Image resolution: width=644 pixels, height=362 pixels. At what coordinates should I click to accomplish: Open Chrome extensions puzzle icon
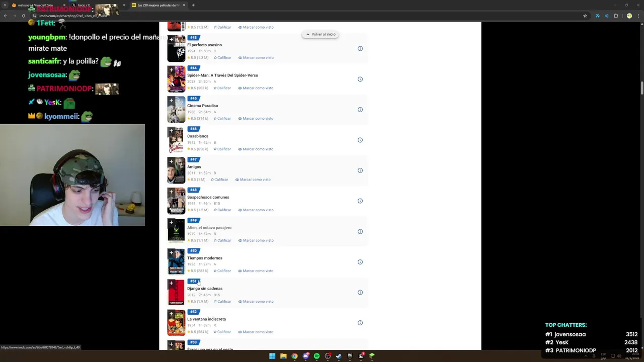click(x=616, y=16)
